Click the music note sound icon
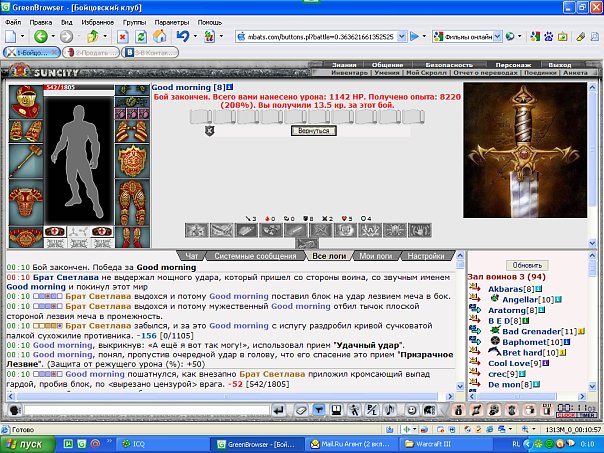 click(390, 410)
